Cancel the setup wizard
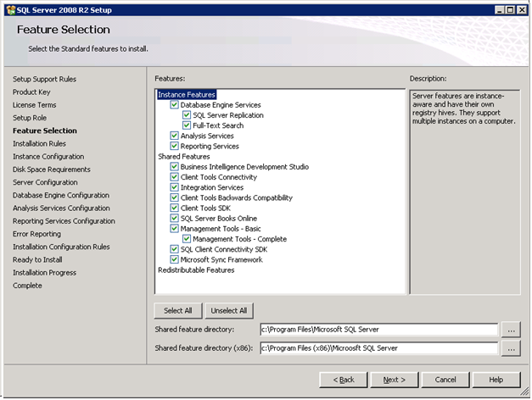 [x=445, y=380]
